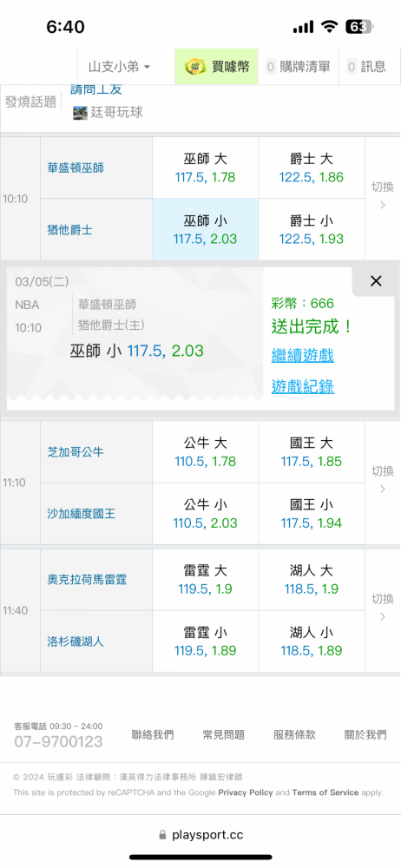Pick 爵士 大 122.5 option
The height and width of the screenshot is (868, 401).
pyautogui.click(x=312, y=168)
